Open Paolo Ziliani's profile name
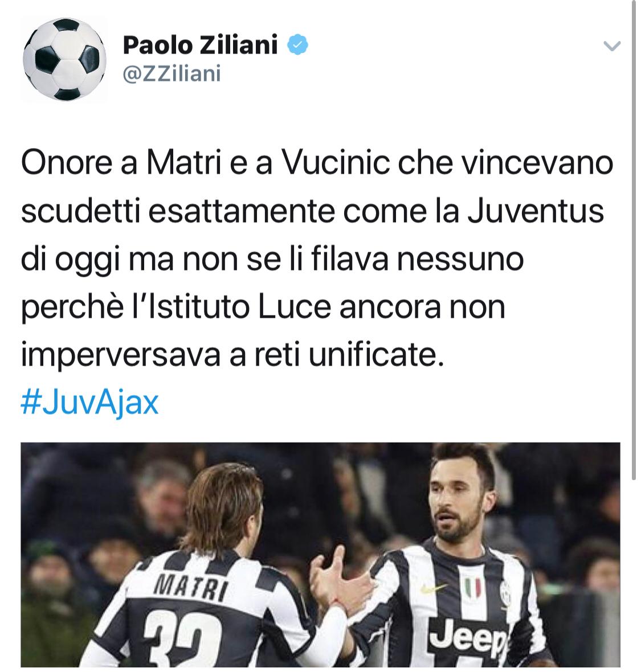Image resolution: width=641 pixels, height=672 pixels. pos(200,44)
